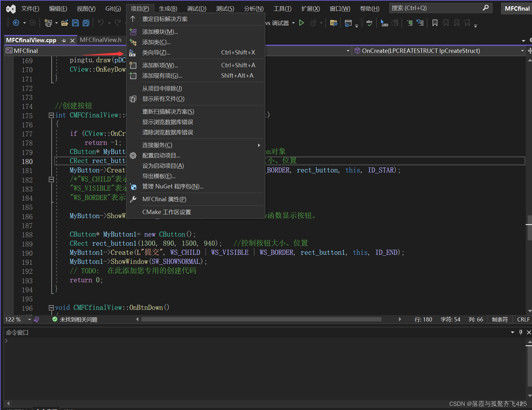Image resolution: width=532 pixels, height=410 pixels.
Task: Pin the MFCfinalView.cpp tab
Action: point(64,40)
